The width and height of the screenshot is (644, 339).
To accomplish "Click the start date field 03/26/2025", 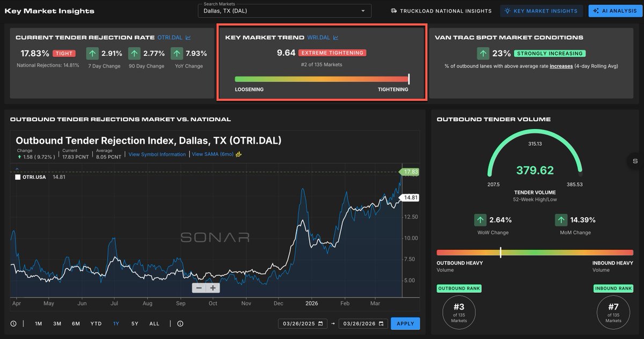I will 303,324.
